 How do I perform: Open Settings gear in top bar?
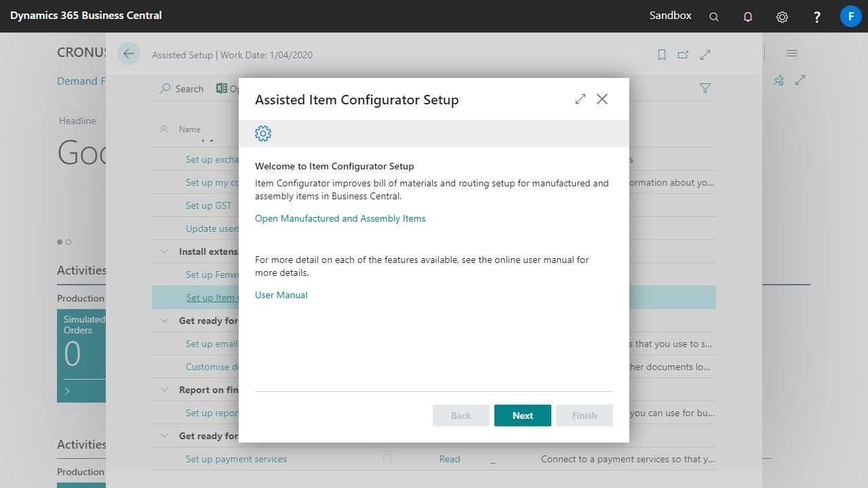click(782, 16)
